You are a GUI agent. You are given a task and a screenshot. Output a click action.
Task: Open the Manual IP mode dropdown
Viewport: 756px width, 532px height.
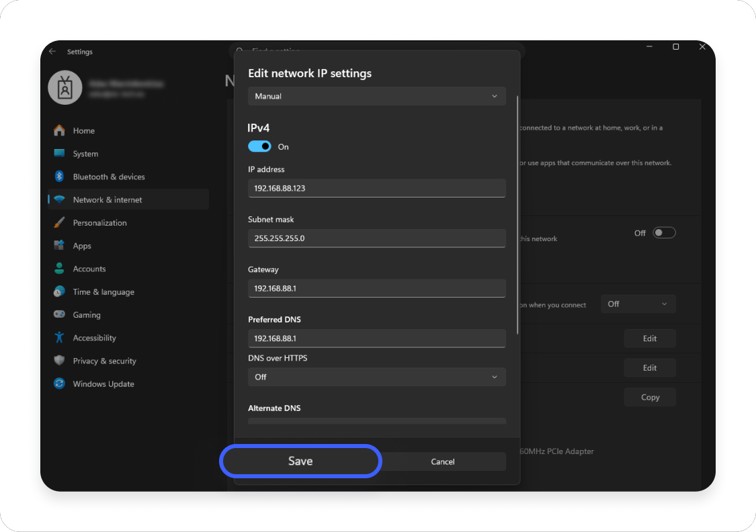376,96
